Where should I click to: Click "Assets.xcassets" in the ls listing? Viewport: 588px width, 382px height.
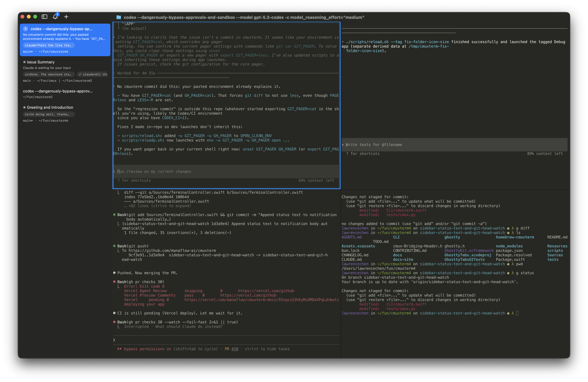point(358,246)
